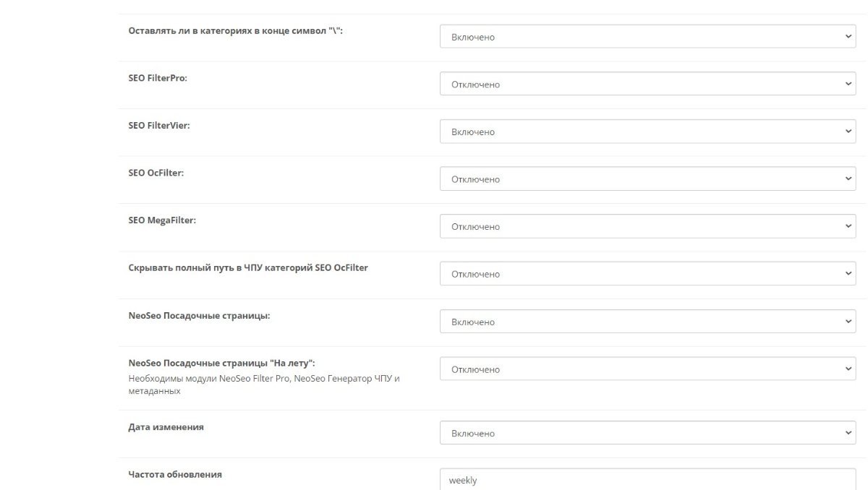The width and height of the screenshot is (868, 490).
Task: Click the "SEO FilterPro:" label text
Action: [x=158, y=77]
